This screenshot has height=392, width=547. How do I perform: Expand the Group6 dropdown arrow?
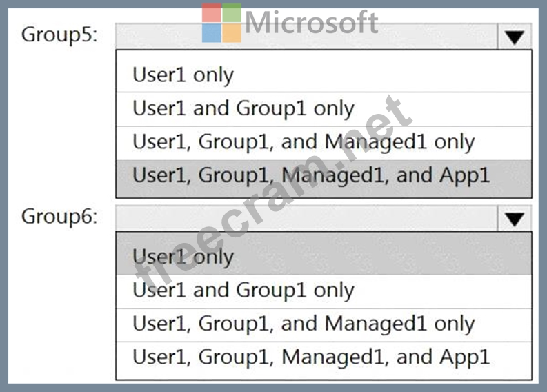click(514, 219)
